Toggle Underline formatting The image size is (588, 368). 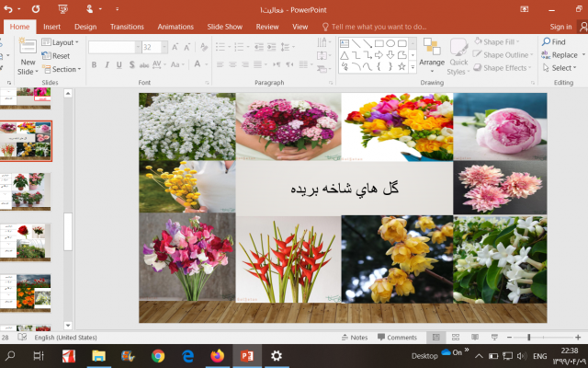[119, 64]
